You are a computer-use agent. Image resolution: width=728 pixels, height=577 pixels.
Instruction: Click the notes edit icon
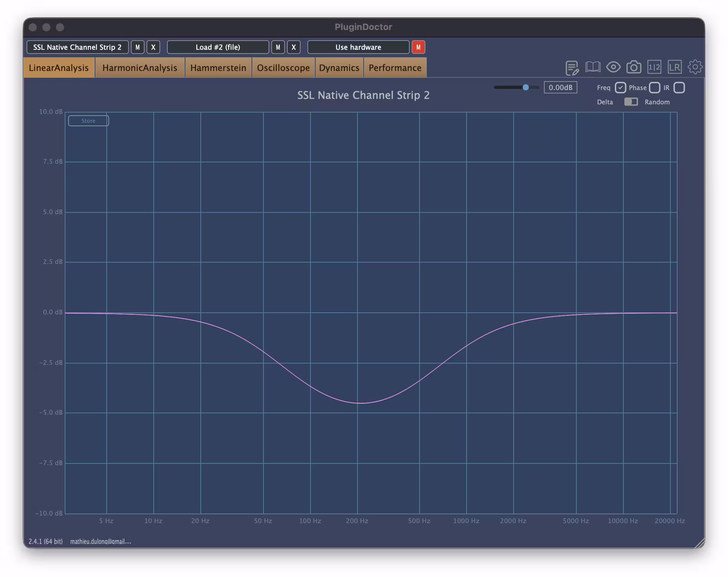tap(572, 68)
